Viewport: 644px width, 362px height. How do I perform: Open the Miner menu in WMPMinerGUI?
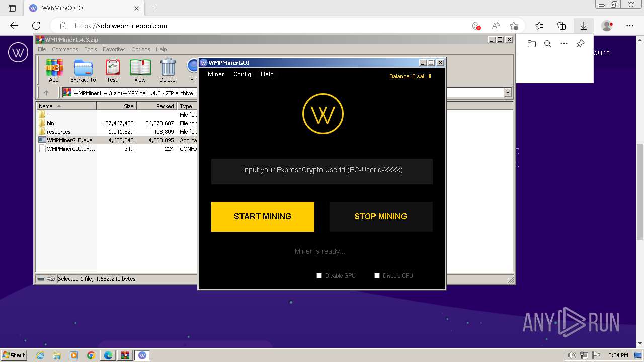(216, 74)
